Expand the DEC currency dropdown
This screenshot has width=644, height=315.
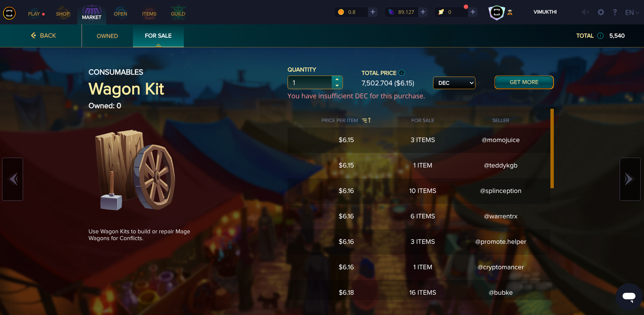tap(454, 83)
